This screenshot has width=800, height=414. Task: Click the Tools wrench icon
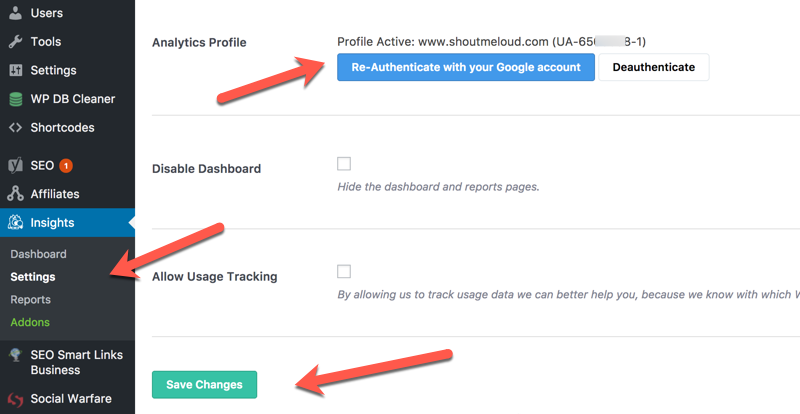[x=15, y=42]
